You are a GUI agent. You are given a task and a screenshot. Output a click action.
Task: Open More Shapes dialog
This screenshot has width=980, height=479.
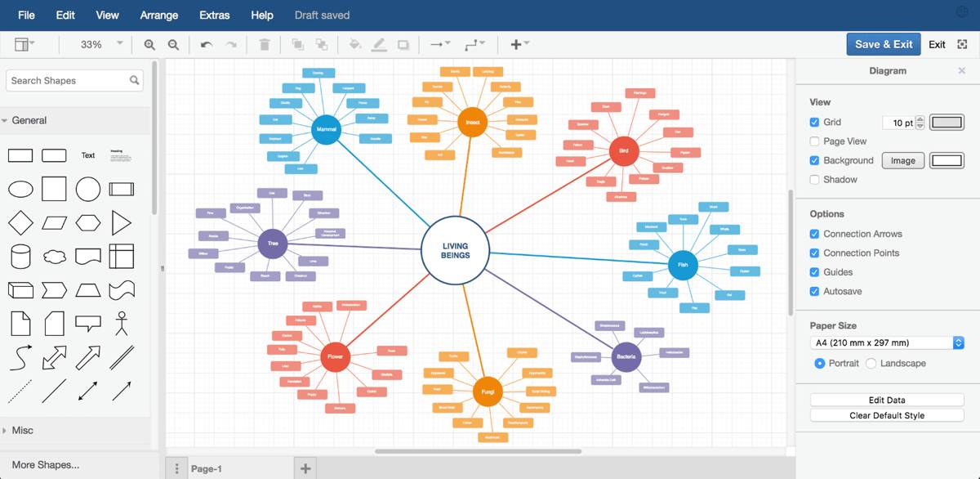click(46, 464)
